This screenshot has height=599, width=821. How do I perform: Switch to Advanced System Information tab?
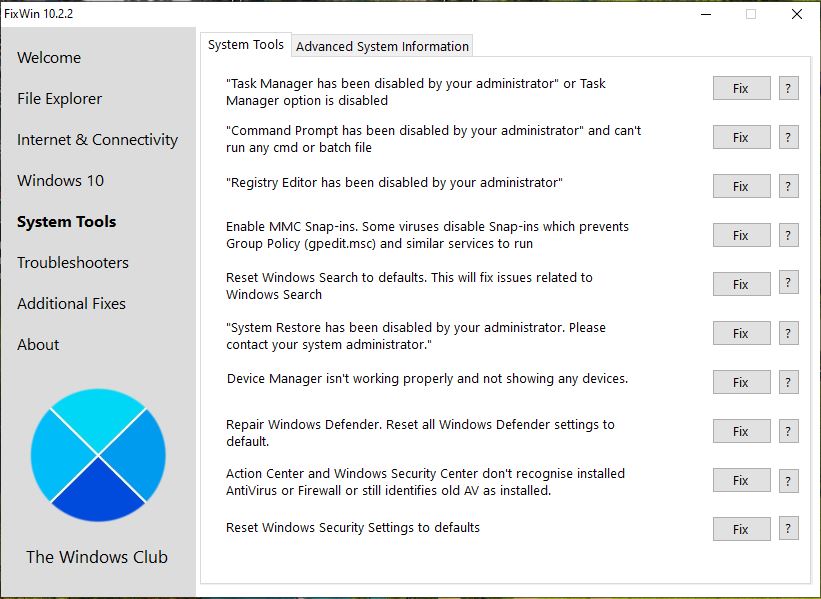click(382, 46)
